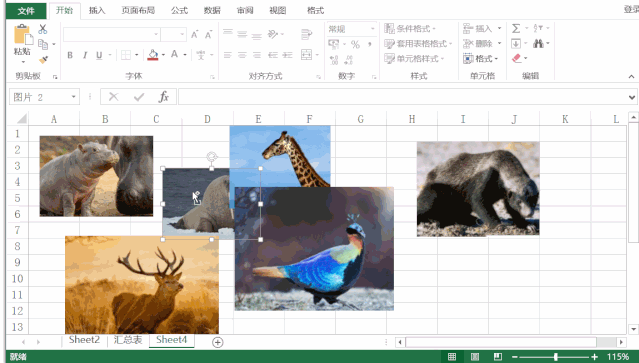639x363 pixels.
Task: Switch to the 插入 ribbon tab
Action: pyautogui.click(x=97, y=11)
